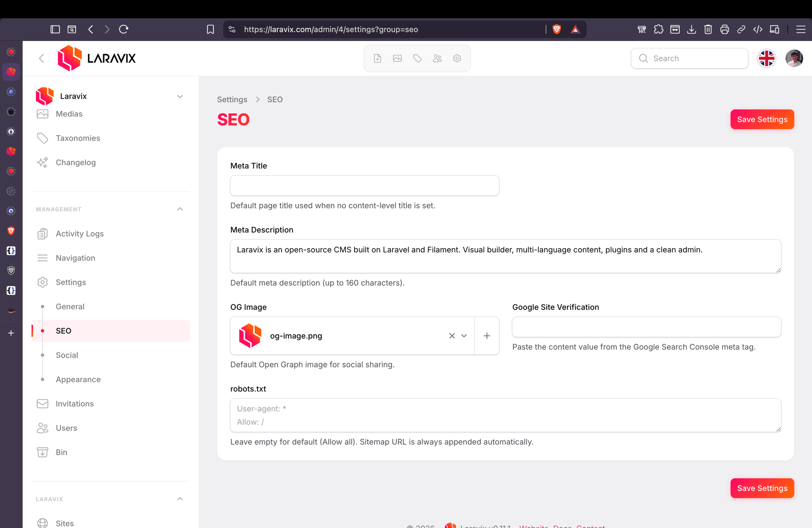This screenshot has width=812, height=528.
Task: Select the SEO settings sub-item
Action: click(x=111, y=331)
